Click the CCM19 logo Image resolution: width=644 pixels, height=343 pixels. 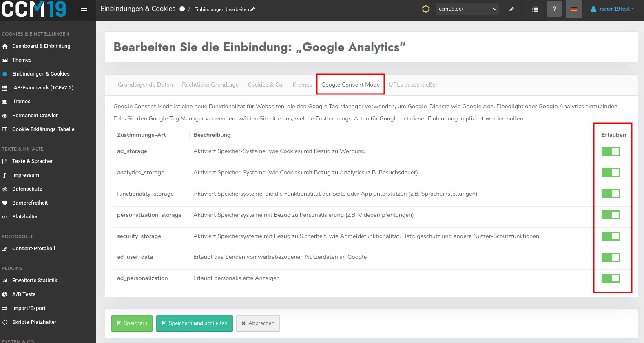click(x=34, y=9)
